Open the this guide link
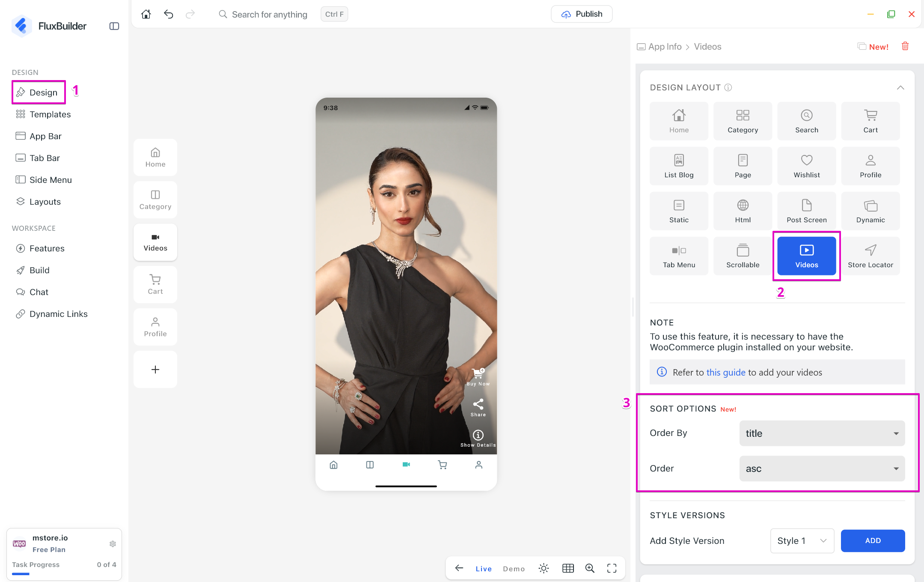 [x=726, y=372]
